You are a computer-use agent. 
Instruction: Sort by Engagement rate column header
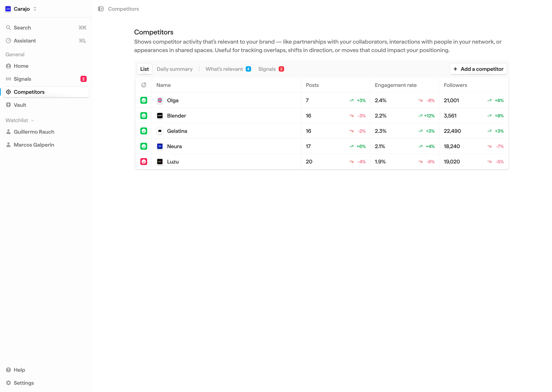(396, 85)
